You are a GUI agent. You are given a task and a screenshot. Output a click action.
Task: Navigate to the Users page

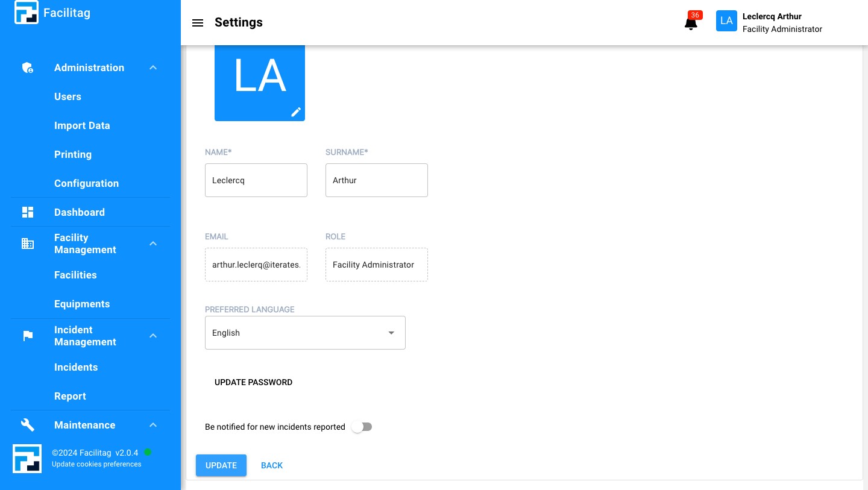click(68, 96)
